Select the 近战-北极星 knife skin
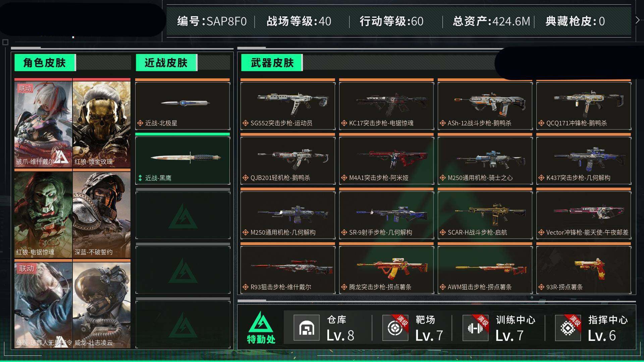Image resolution: width=644 pixels, height=362 pixels. 183,106
